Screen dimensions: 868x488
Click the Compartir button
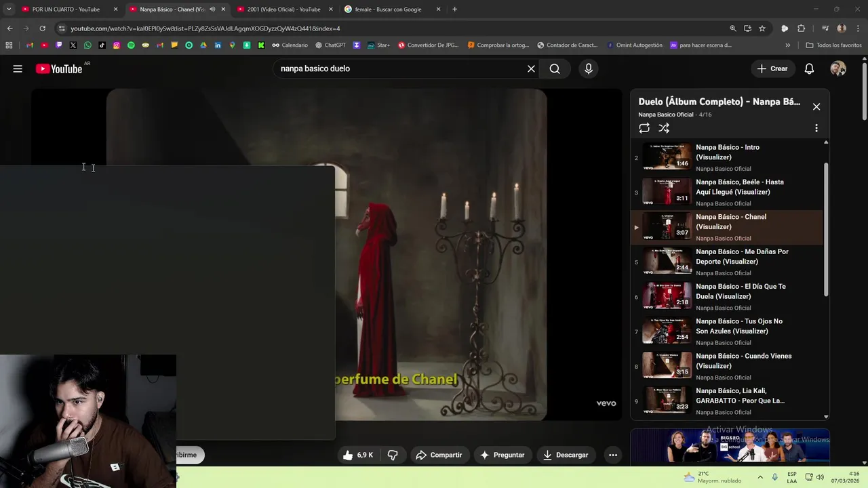[439, 455]
